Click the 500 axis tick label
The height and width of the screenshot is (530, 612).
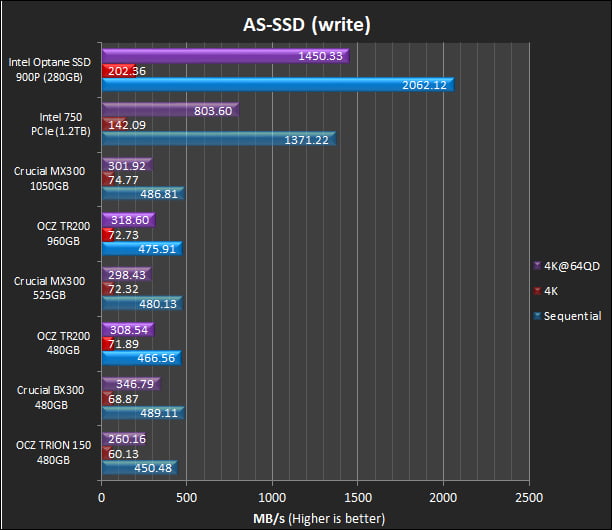[187, 498]
